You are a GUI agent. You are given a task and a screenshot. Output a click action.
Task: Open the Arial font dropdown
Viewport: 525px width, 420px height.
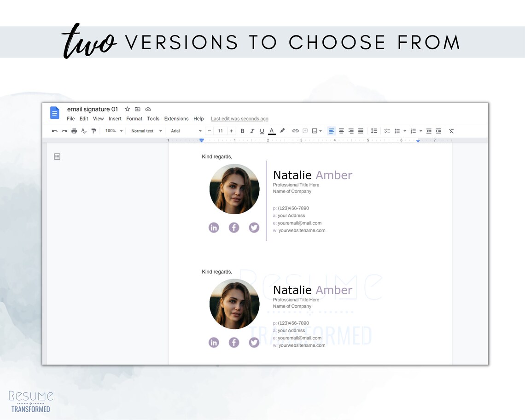184,131
